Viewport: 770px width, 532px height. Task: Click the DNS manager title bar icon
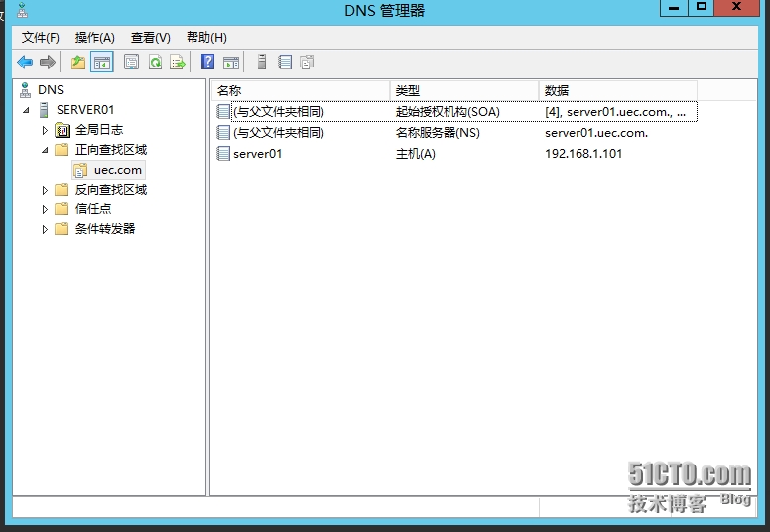(x=22, y=10)
